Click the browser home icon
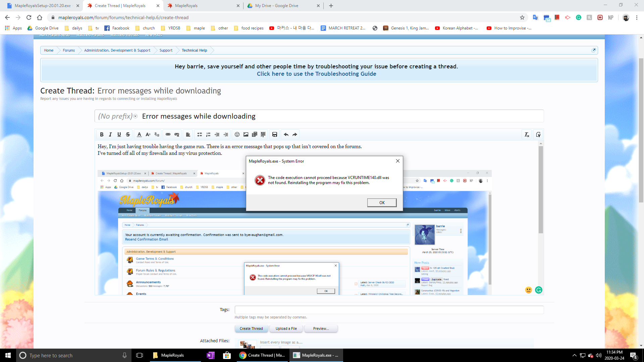644x362 pixels. pyautogui.click(x=40, y=17)
